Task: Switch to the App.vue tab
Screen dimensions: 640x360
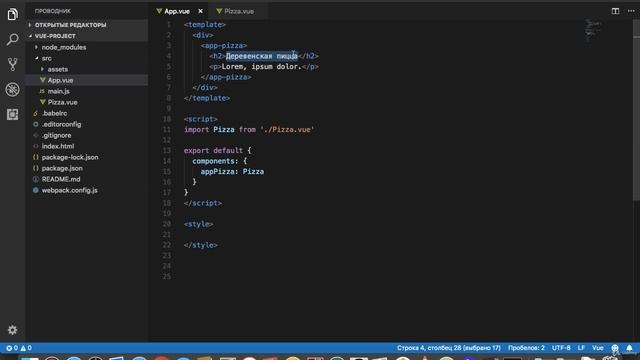Action: pyautogui.click(x=177, y=11)
